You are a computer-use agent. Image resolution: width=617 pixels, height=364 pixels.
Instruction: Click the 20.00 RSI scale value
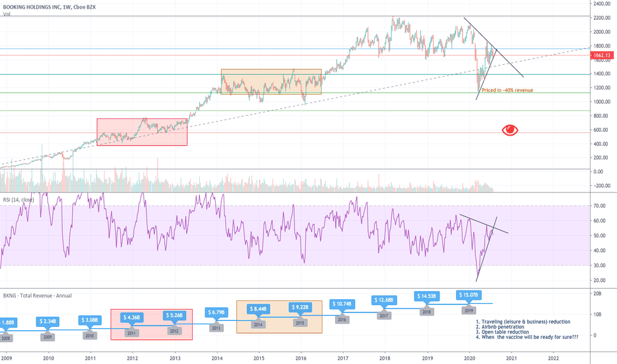point(599,281)
